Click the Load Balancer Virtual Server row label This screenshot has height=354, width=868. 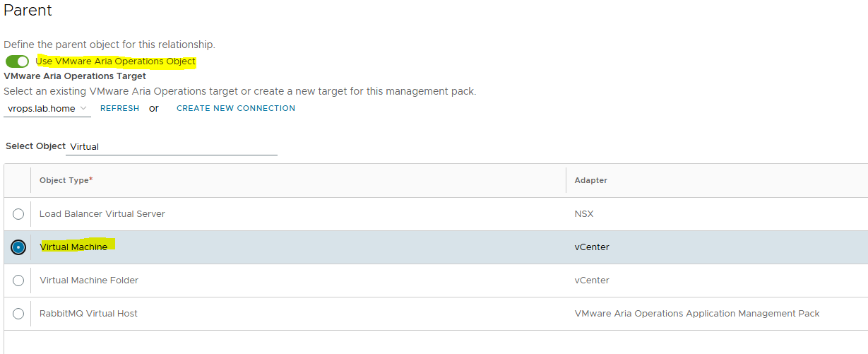[102, 214]
